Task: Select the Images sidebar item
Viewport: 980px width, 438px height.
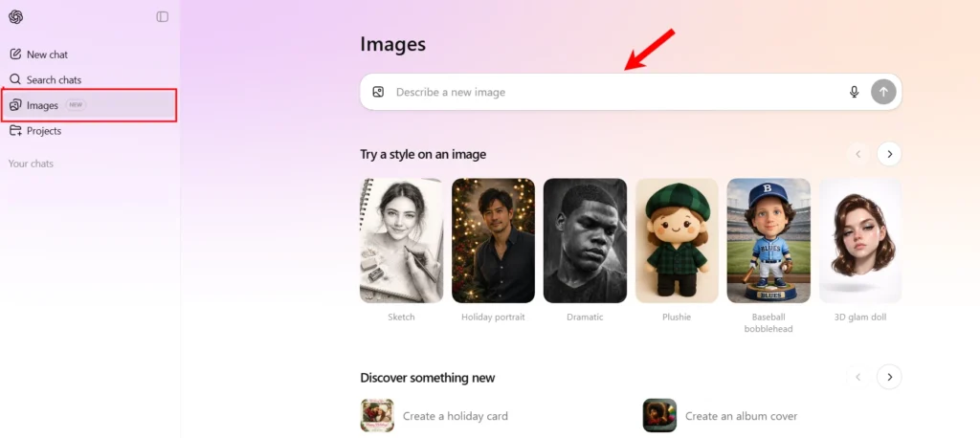Action: click(x=90, y=105)
